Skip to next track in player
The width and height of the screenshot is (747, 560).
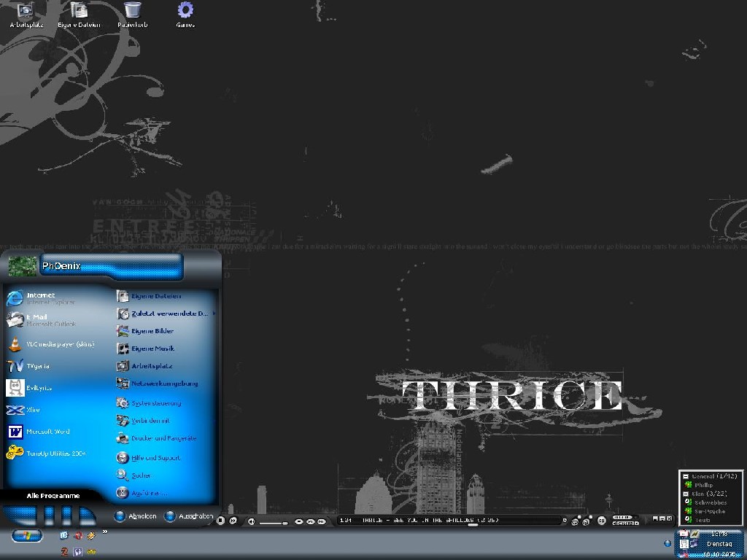[233, 521]
